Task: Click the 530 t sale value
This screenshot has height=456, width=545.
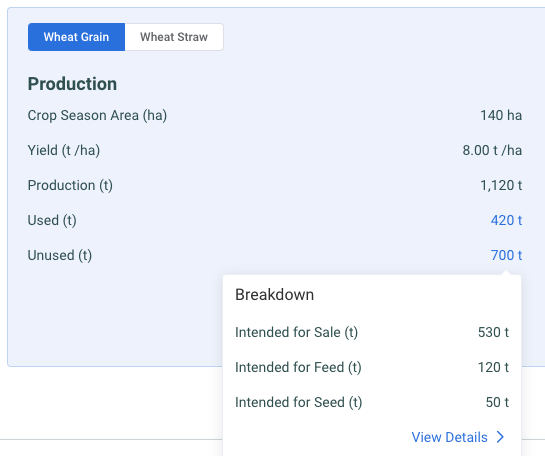Action: 493,332
